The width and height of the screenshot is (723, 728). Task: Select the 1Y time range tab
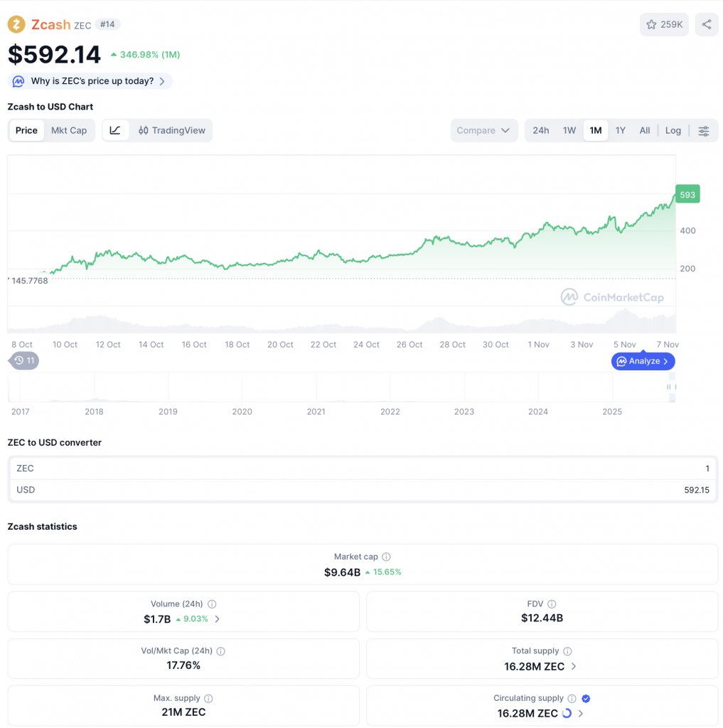pos(620,131)
